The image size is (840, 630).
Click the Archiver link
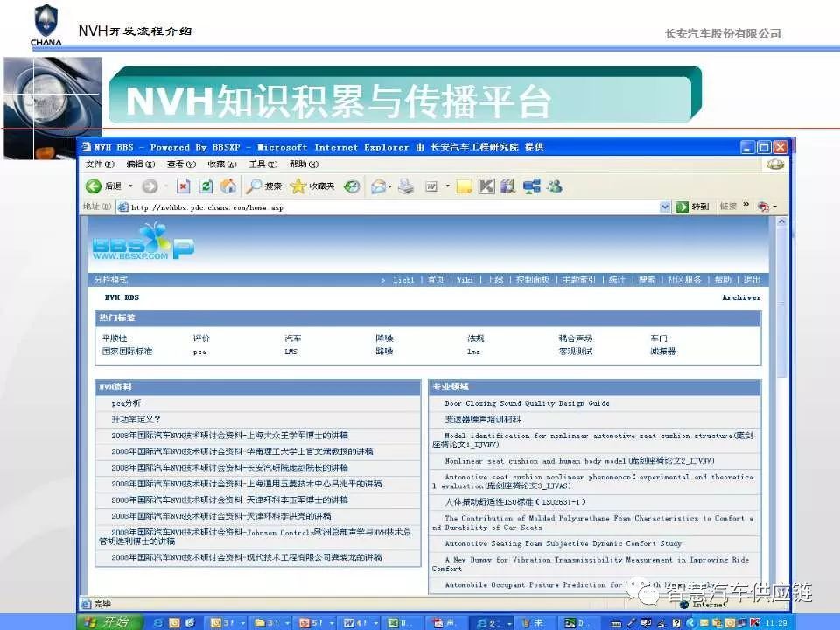[x=741, y=297]
